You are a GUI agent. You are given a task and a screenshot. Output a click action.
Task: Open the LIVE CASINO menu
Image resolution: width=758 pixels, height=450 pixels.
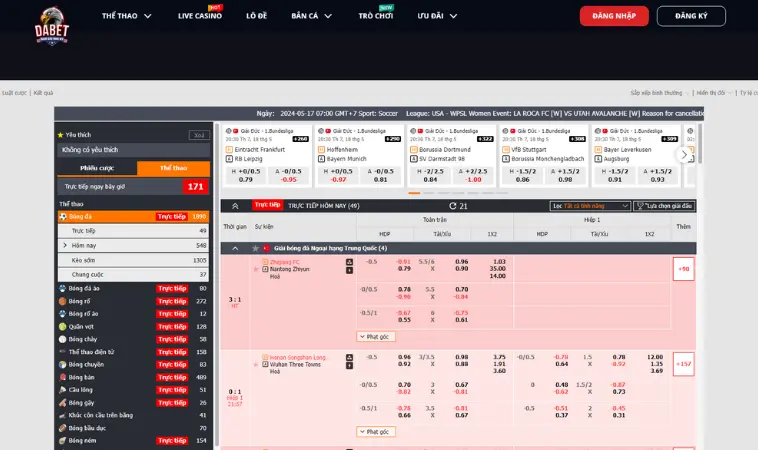click(200, 16)
